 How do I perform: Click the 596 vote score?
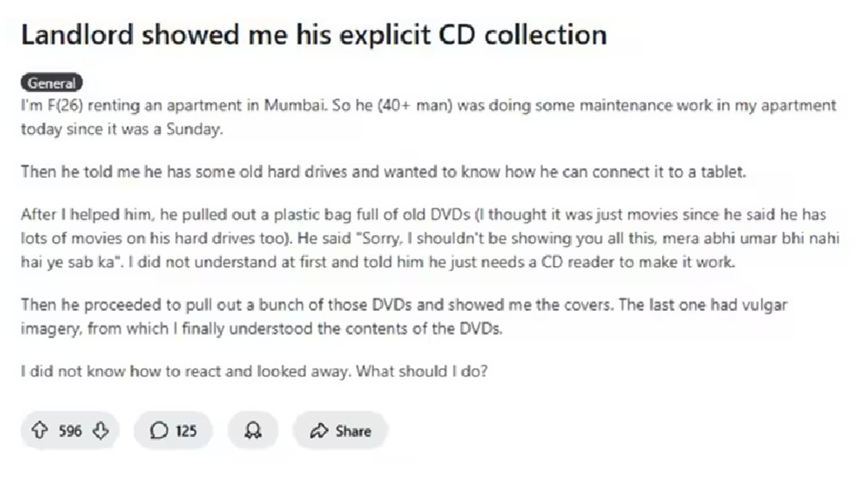point(70,431)
